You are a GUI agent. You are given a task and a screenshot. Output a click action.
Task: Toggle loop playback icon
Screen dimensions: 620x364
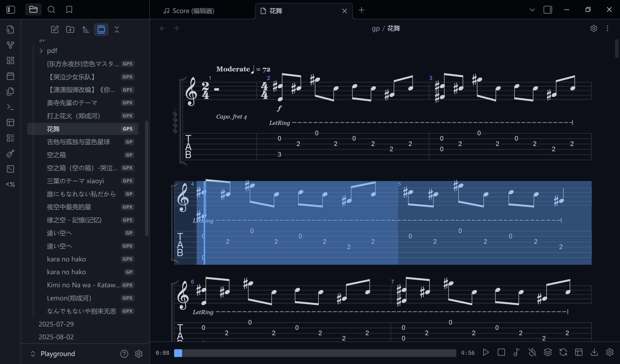click(563, 352)
